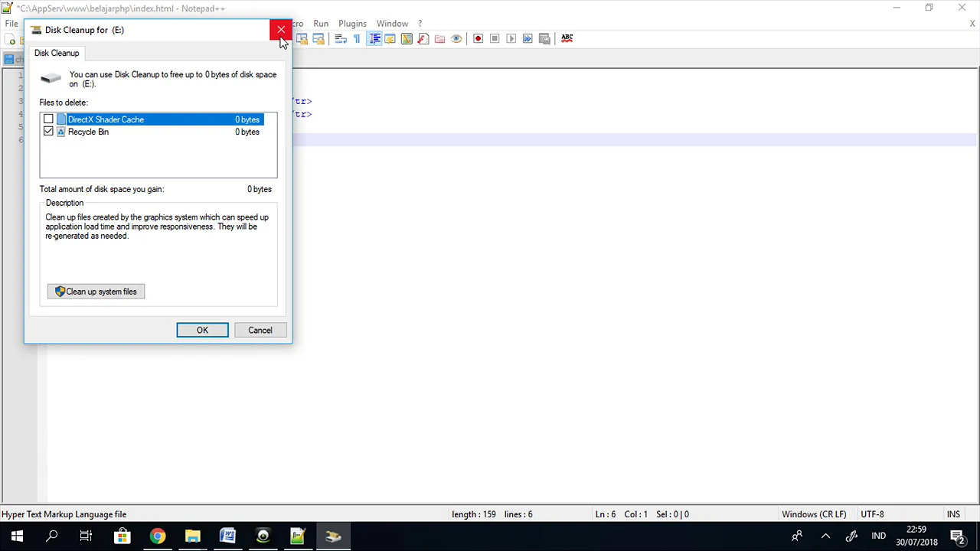
Task: Click the save recorded macro icon
Action: pyautogui.click(x=544, y=38)
